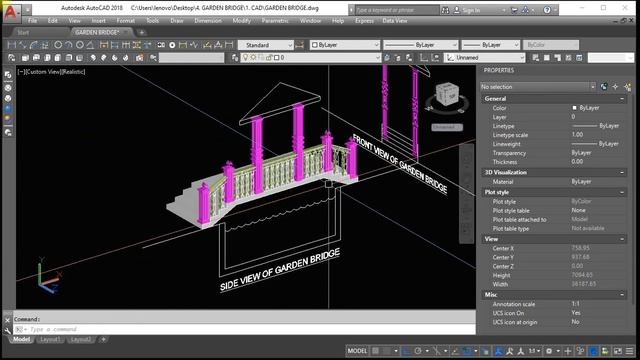This screenshot has width=640, height=360.
Task: Select the Baseline dimension tool
Action: coord(115,45)
